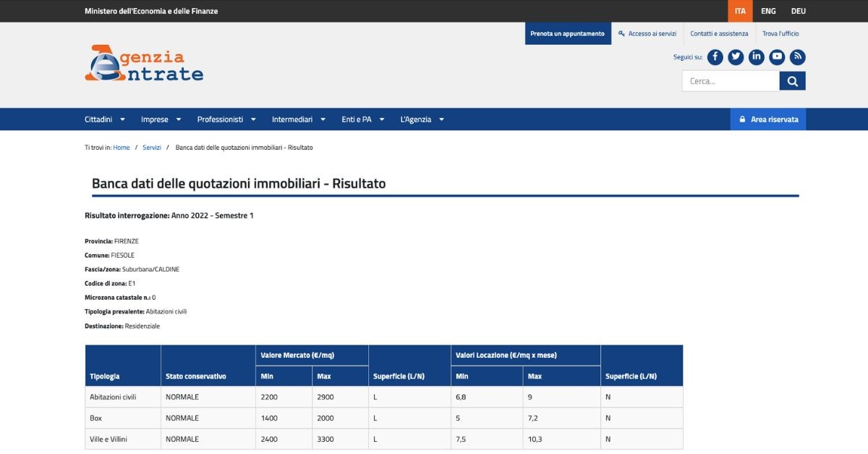Open the YouTube channel icon

pyautogui.click(x=777, y=57)
